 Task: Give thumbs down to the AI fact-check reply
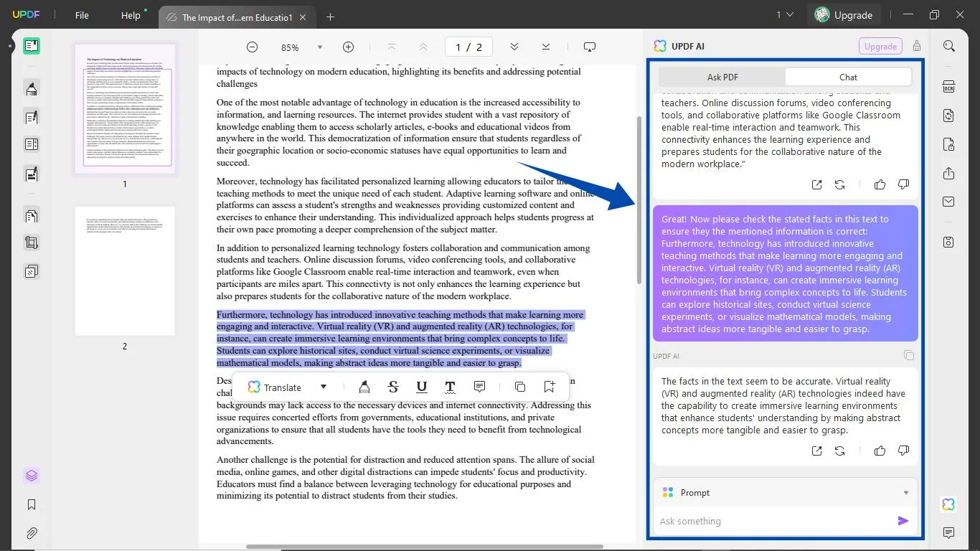[903, 451]
